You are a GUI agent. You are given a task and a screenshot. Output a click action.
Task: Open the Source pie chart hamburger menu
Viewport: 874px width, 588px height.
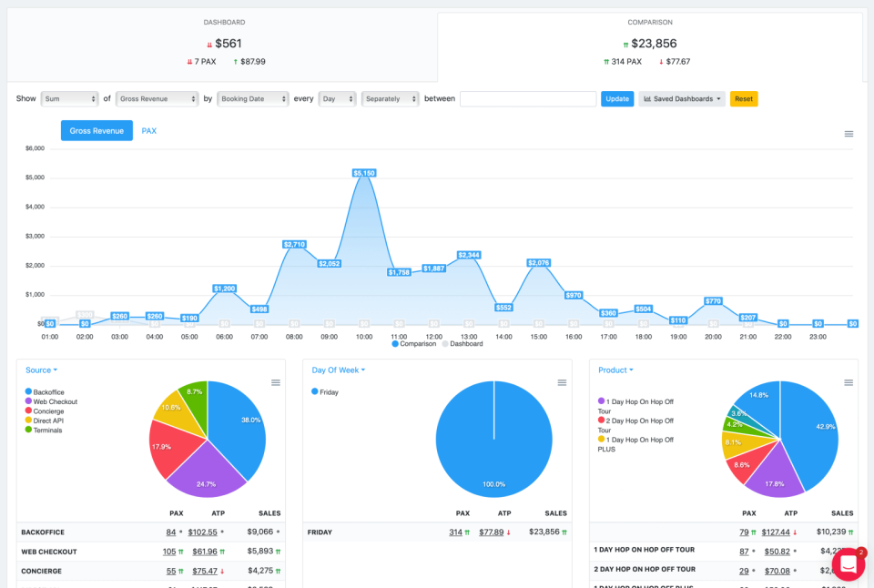click(x=276, y=383)
